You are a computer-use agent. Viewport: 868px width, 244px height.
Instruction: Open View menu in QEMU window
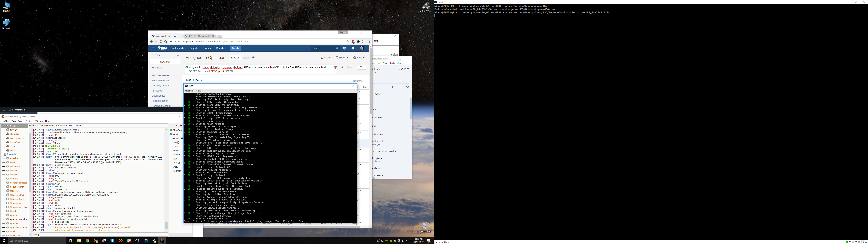(x=199, y=91)
